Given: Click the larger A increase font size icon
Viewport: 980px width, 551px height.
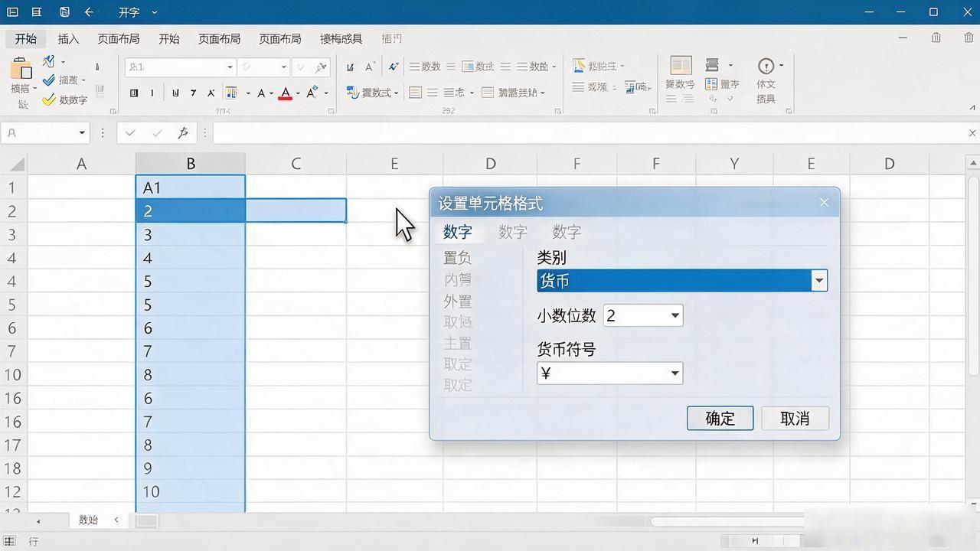Looking at the screenshot, I should pyautogui.click(x=369, y=67).
